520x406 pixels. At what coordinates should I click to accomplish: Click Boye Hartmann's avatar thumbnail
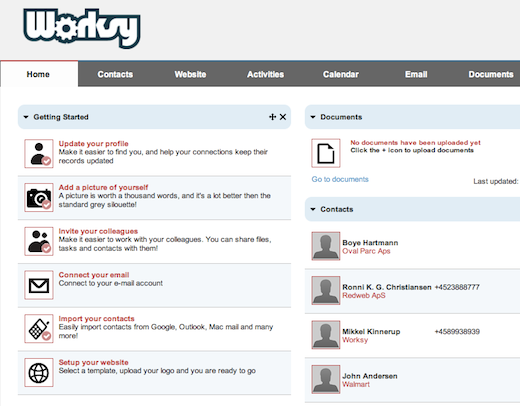(326, 246)
